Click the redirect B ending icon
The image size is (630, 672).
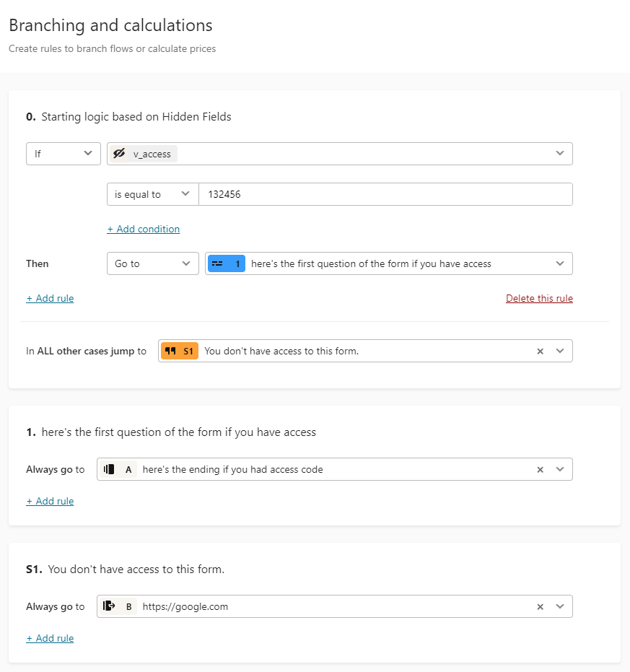click(109, 606)
